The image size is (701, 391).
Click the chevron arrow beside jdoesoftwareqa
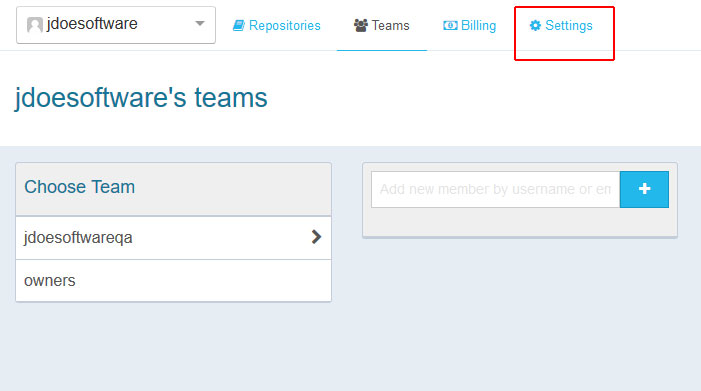tap(316, 237)
